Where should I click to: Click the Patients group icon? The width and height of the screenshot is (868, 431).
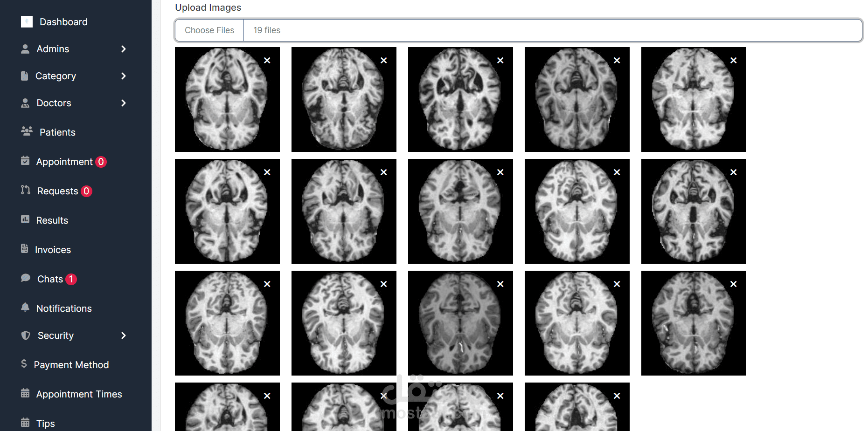click(27, 131)
